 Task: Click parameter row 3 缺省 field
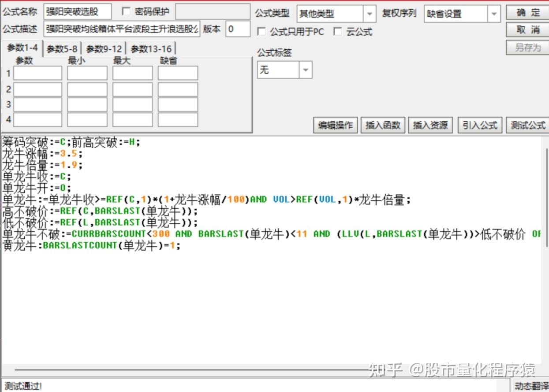tap(178, 104)
